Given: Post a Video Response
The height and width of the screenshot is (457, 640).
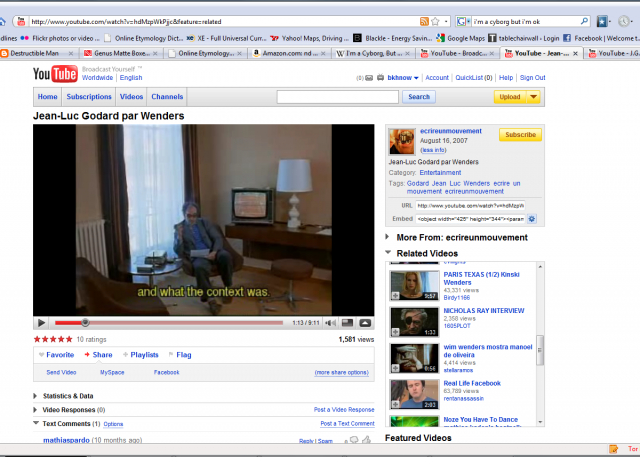Looking at the screenshot, I should 344,410.
